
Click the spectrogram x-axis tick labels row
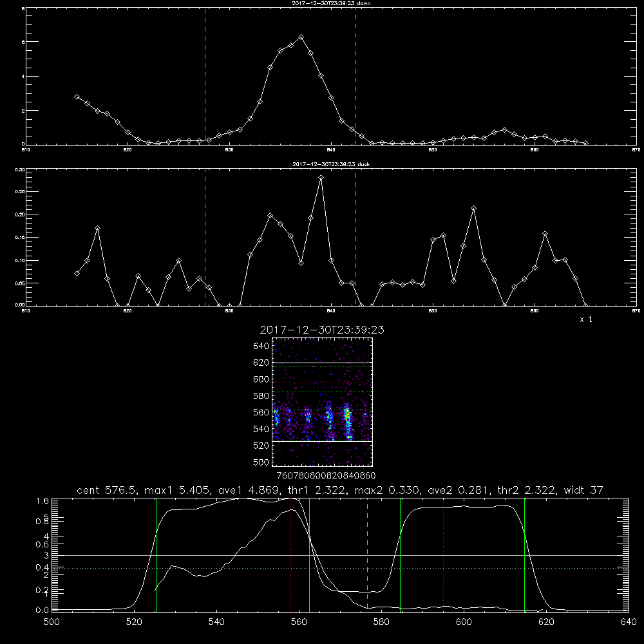(326, 476)
